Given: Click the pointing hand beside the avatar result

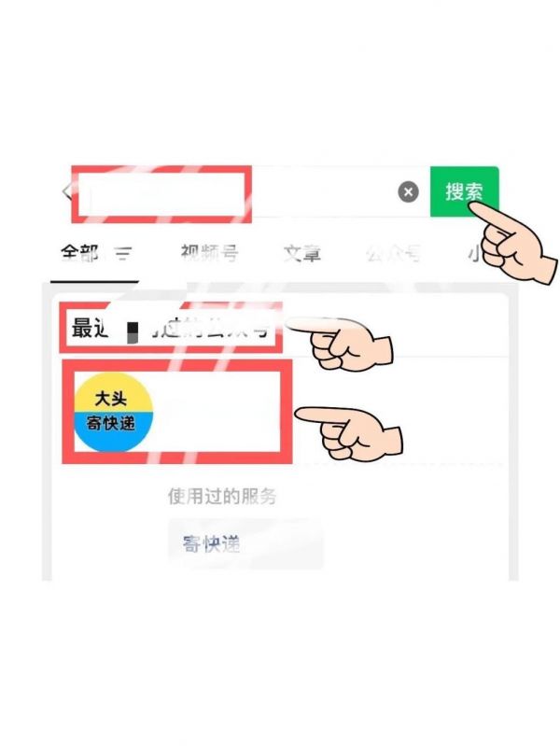Looking at the screenshot, I should pos(350,433).
